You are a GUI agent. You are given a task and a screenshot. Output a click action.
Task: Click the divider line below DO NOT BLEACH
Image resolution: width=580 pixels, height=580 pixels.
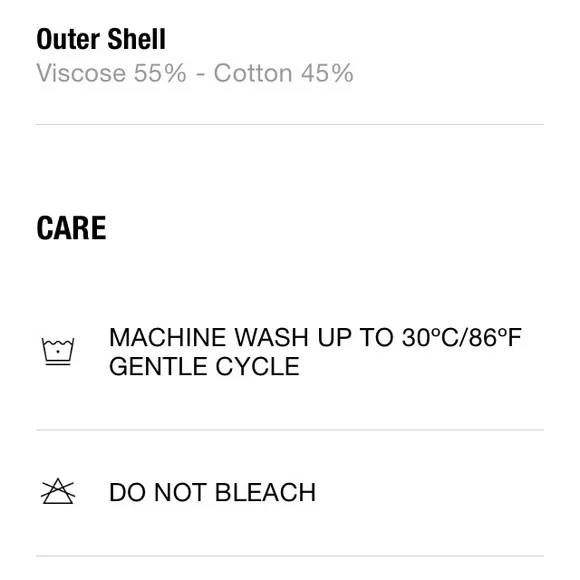click(290, 556)
